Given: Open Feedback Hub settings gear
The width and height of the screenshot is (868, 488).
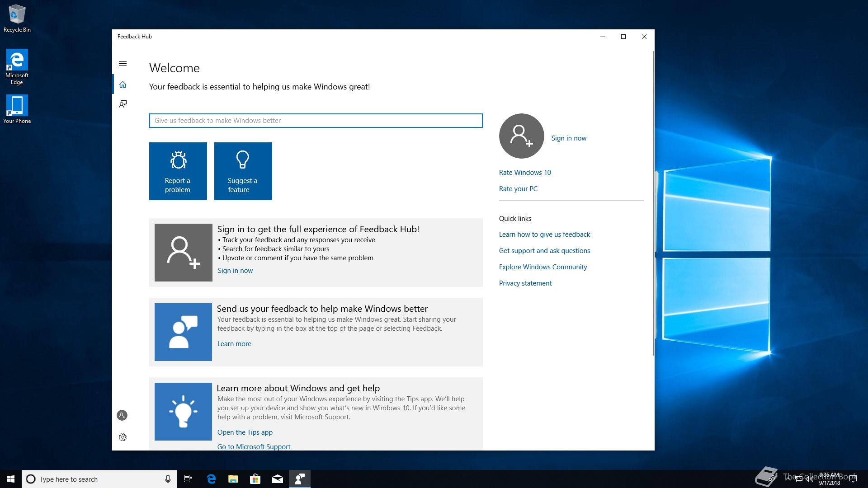Looking at the screenshot, I should click(x=123, y=437).
